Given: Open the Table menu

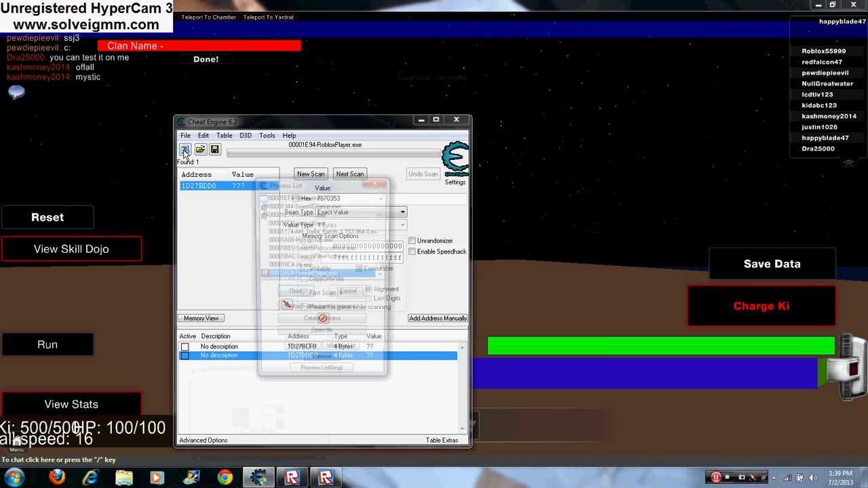Looking at the screenshot, I should coord(224,136).
